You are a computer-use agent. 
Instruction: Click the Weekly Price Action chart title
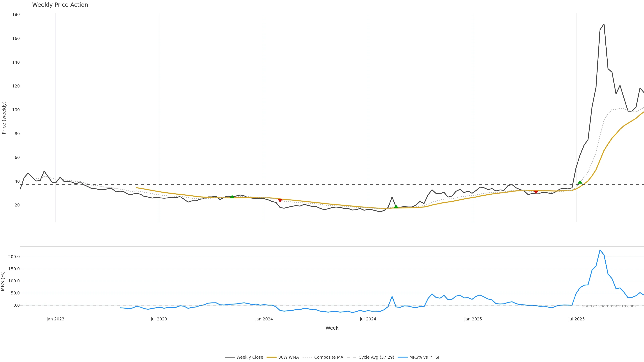[x=60, y=5]
